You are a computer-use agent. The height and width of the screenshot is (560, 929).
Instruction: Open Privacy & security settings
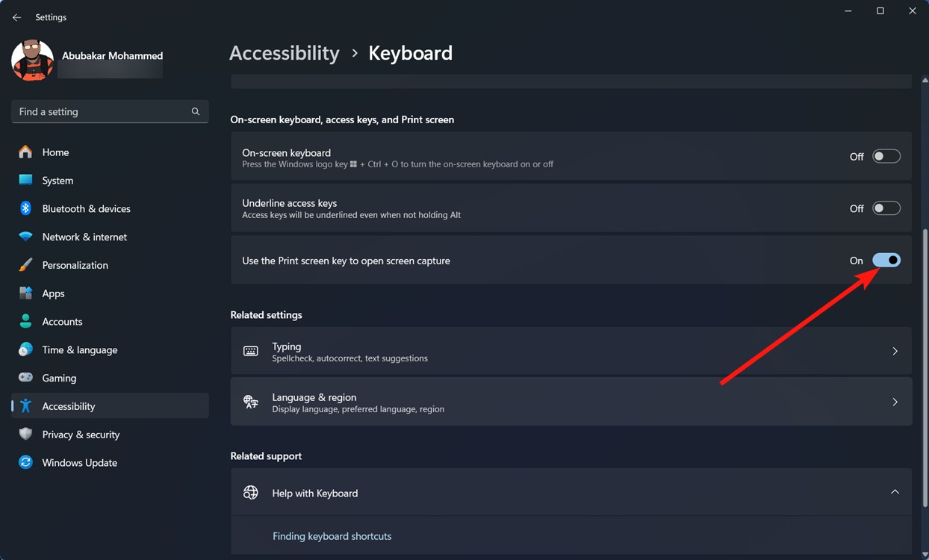[80, 434]
